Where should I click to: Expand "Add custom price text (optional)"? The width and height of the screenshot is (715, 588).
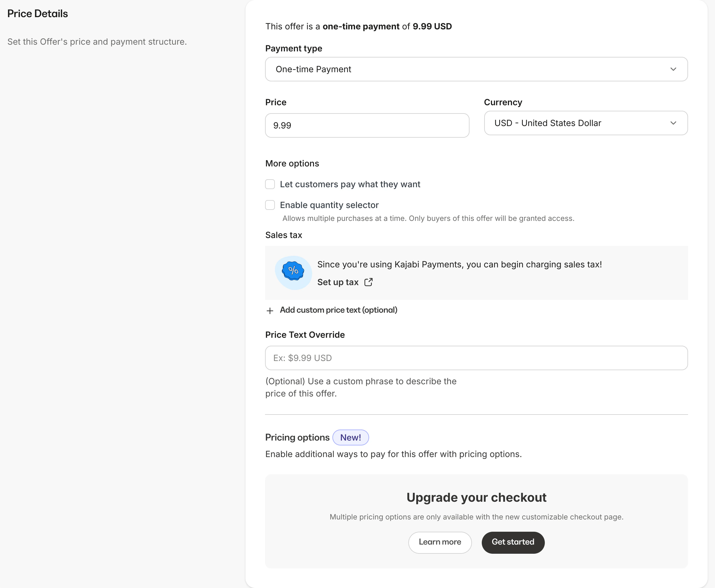coord(338,310)
